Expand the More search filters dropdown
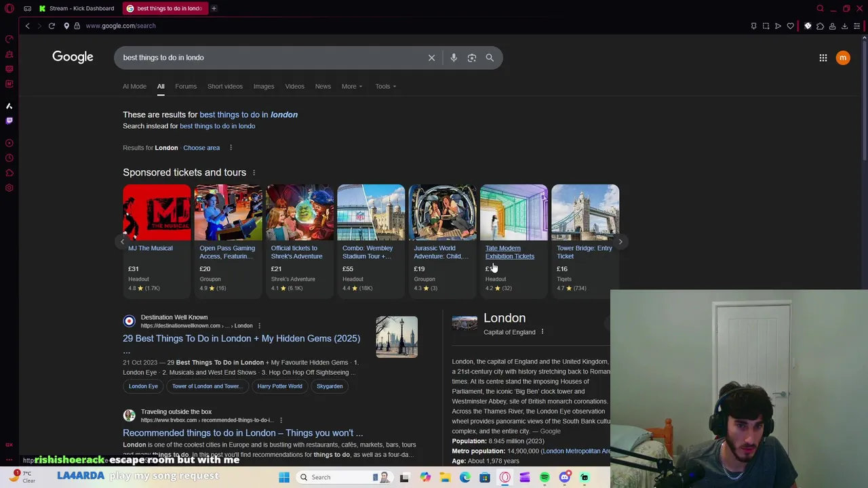Screen dimensions: 868x488 352,86
